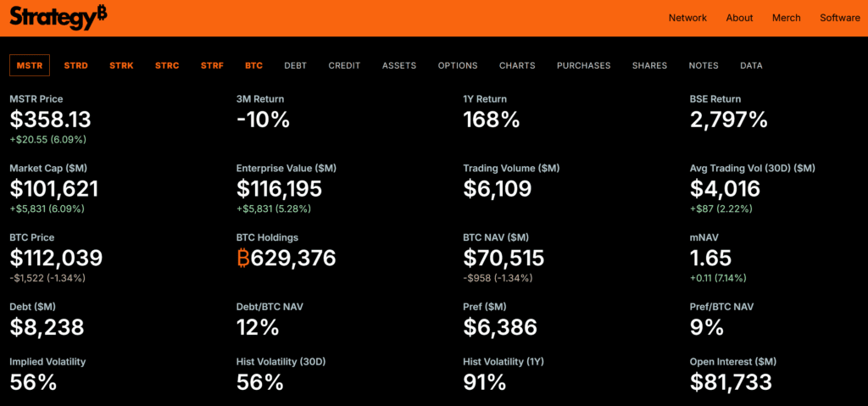Click the Enterprise Value figure $116,195
The height and width of the screenshot is (406, 868).
279,189
